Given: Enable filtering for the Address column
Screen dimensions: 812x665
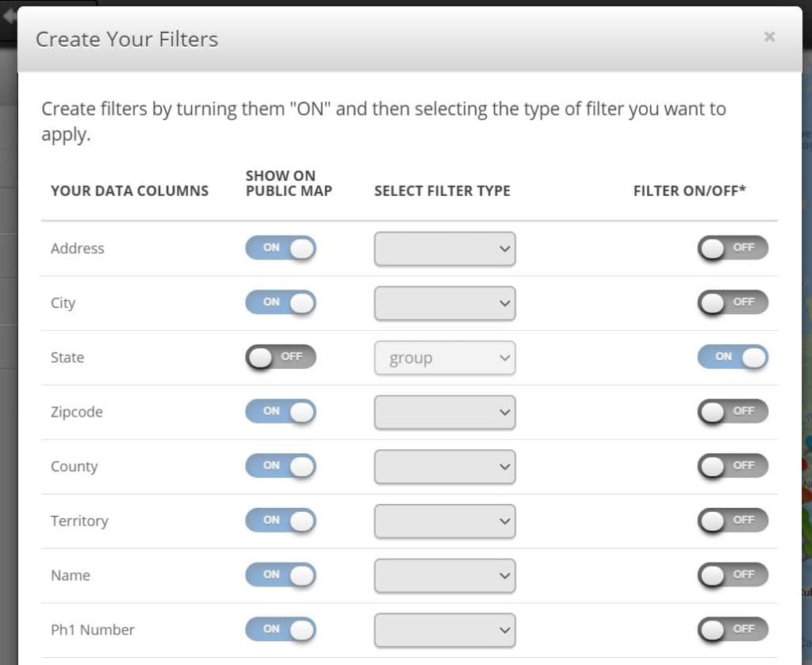Looking at the screenshot, I should (732, 248).
